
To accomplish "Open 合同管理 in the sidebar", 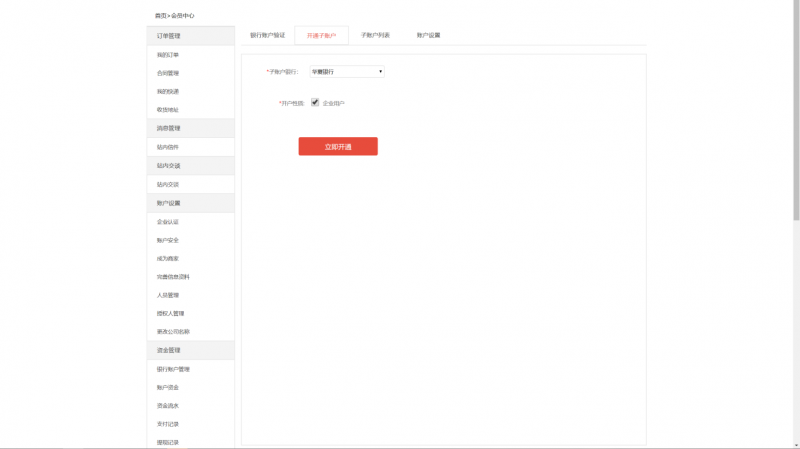I will [x=168, y=73].
